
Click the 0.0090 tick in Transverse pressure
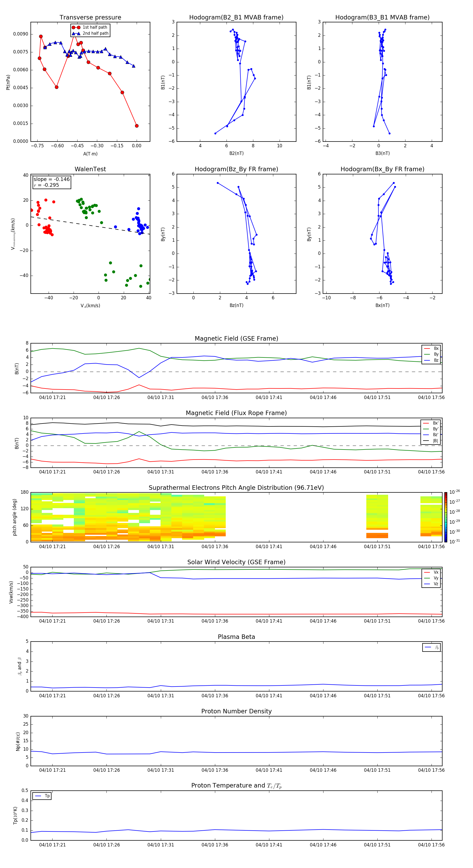coord(20,34)
